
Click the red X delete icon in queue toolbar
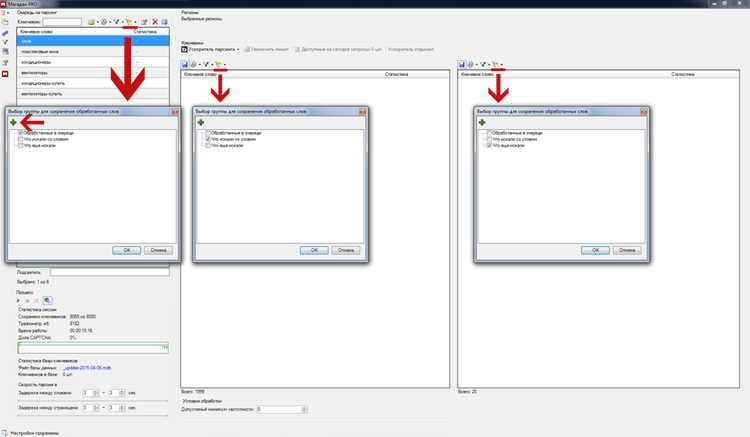coord(155,22)
